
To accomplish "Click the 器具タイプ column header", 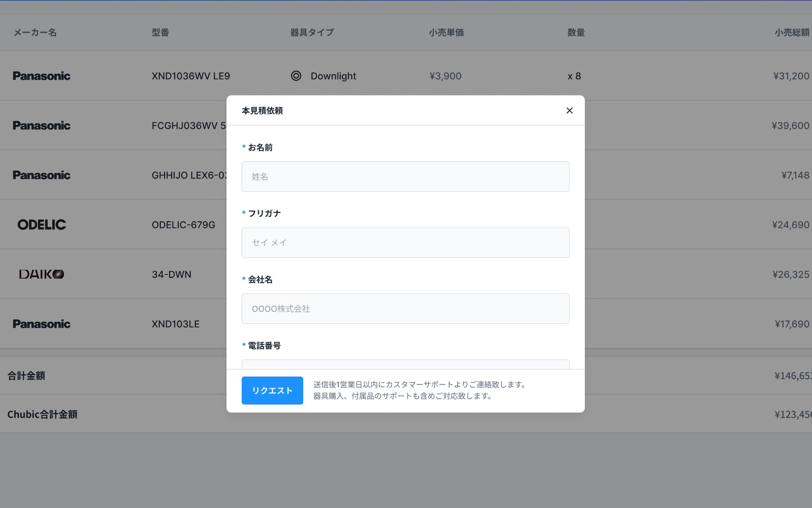I will tap(312, 33).
